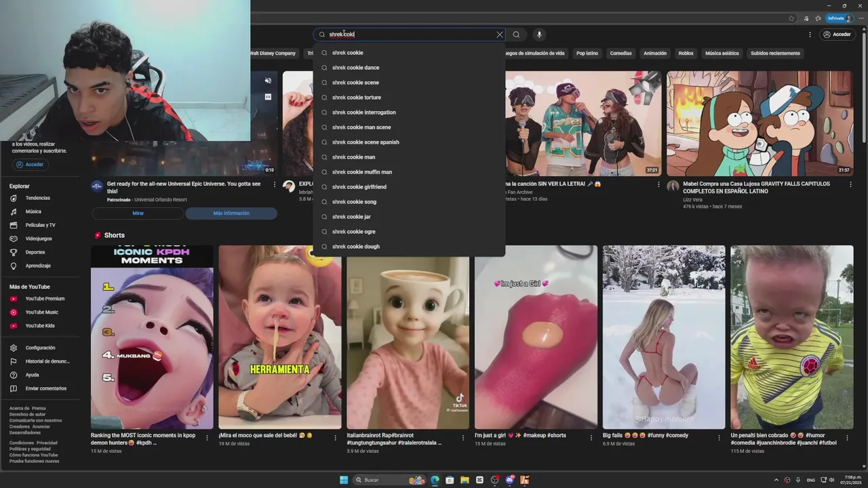Open Enviar comentarios in the sidebar
This screenshot has height=488, width=868.
pos(45,388)
